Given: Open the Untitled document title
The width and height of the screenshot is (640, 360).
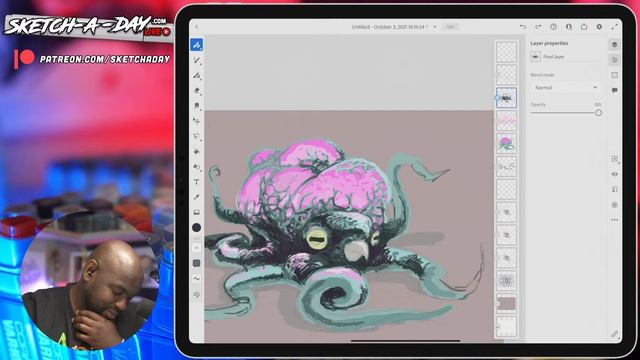Looking at the screenshot, I should tap(389, 27).
